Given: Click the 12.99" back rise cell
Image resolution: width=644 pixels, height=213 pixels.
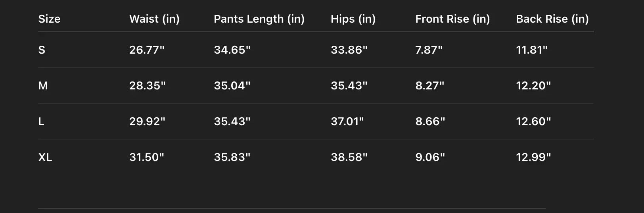Looking at the screenshot, I should click(533, 157).
